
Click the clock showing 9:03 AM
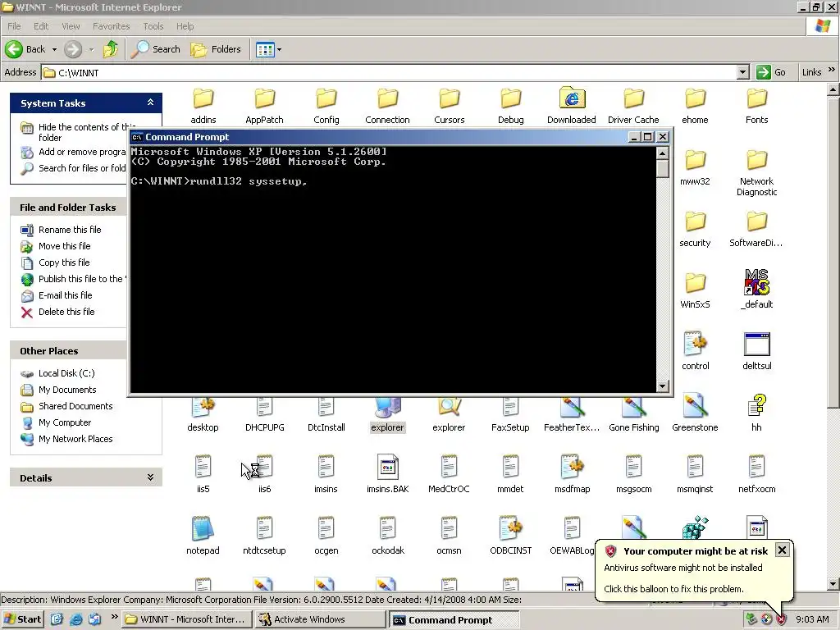(812, 620)
